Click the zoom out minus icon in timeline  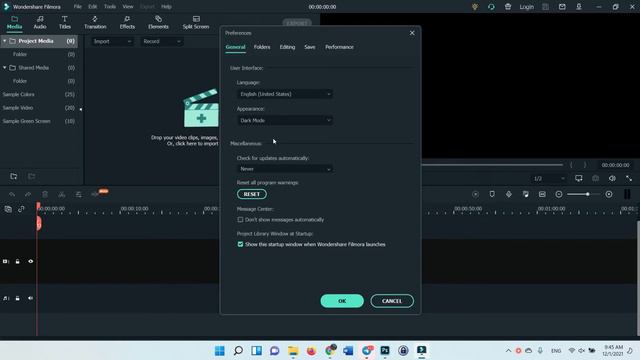559,194
